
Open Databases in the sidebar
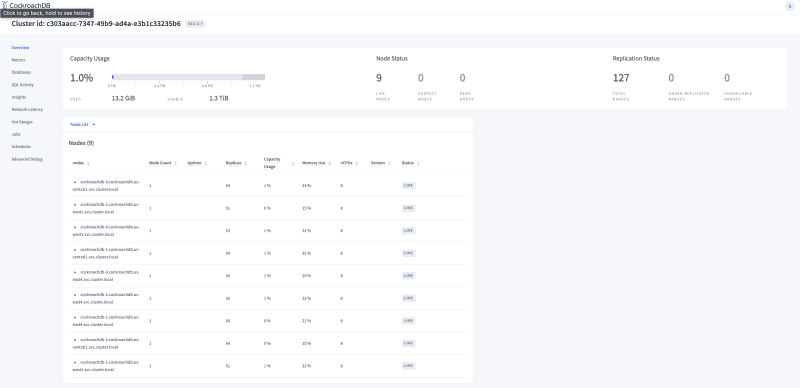click(x=21, y=72)
